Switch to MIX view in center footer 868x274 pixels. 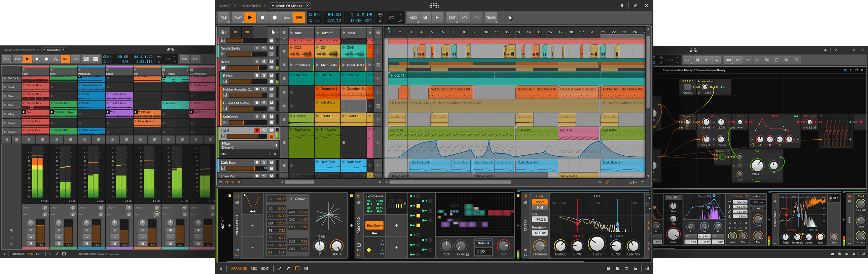tap(254, 269)
